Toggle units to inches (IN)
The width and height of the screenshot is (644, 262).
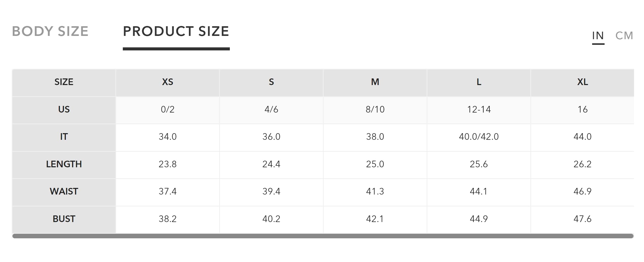coord(598,36)
